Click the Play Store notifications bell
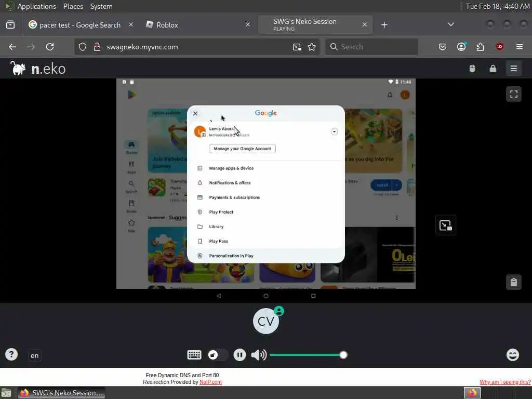 point(390,95)
